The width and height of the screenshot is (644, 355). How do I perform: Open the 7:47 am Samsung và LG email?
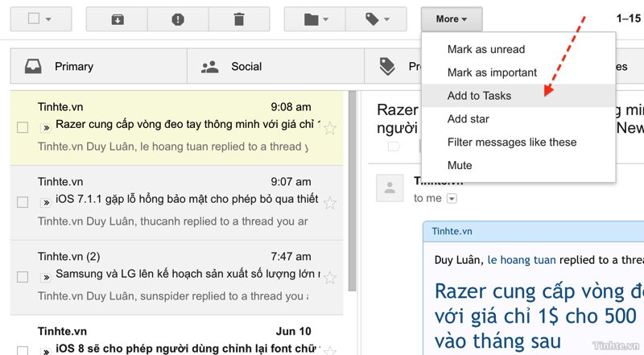tap(176, 278)
